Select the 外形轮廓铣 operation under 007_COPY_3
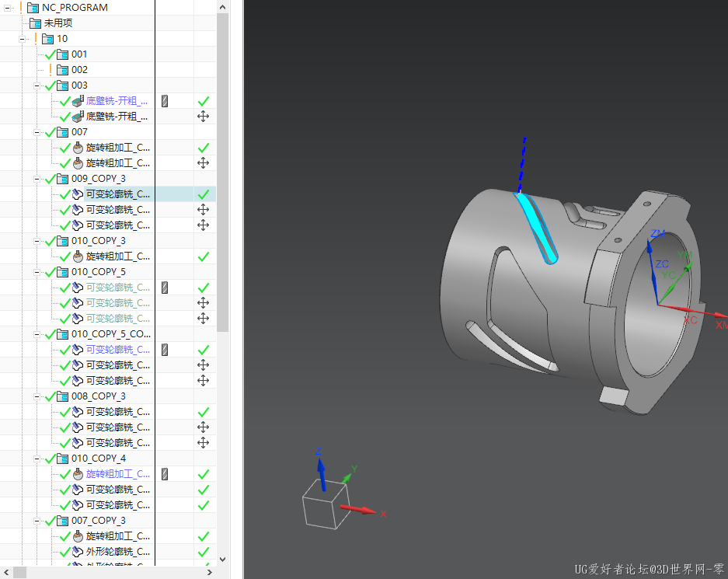The height and width of the screenshot is (579, 728). point(117,552)
